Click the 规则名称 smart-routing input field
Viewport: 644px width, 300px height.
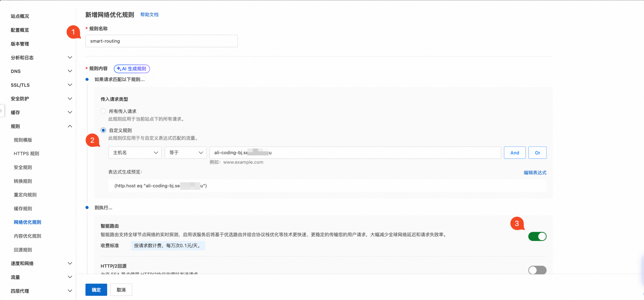point(162,41)
